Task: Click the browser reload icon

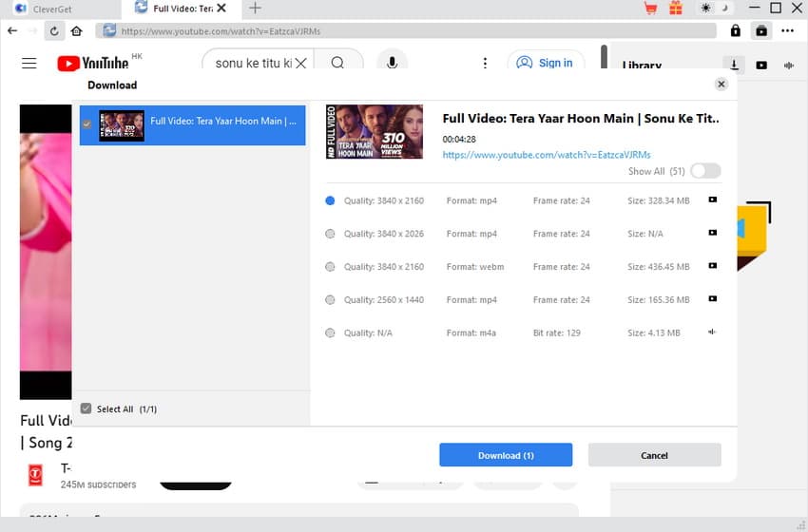Action: (x=54, y=30)
